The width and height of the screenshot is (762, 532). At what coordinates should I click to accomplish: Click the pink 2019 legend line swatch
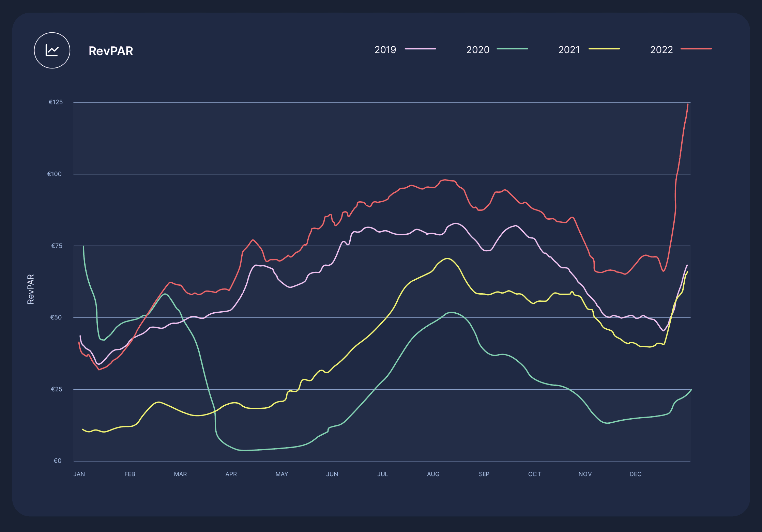pyautogui.click(x=420, y=49)
